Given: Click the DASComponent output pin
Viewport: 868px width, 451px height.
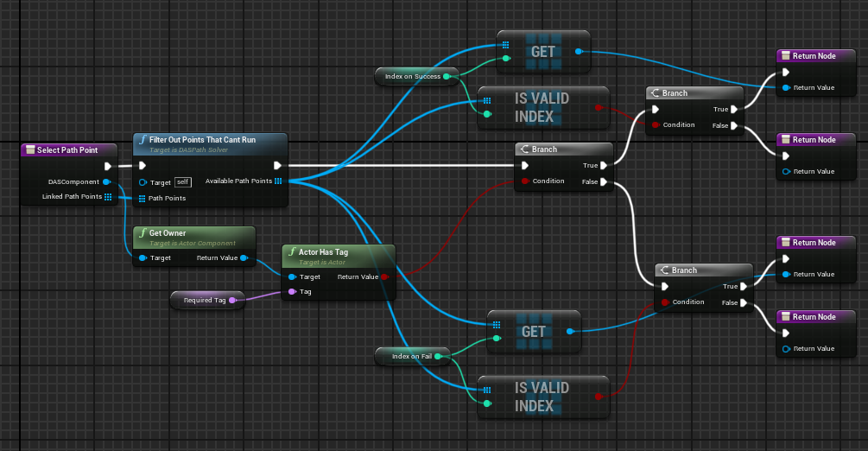Looking at the screenshot, I should click(106, 181).
